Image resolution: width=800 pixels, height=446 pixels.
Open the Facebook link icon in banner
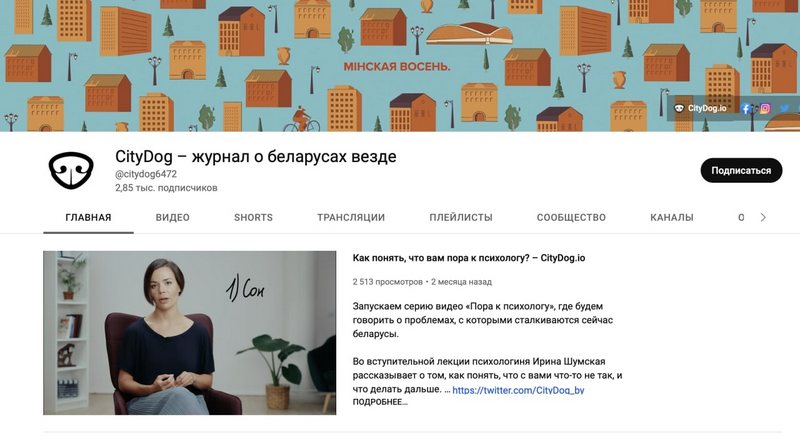(x=745, y=108)
